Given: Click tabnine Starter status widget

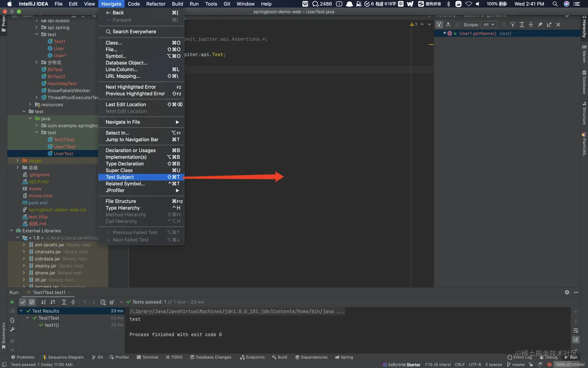Looking at the screenshot, I should click(401, 365).
